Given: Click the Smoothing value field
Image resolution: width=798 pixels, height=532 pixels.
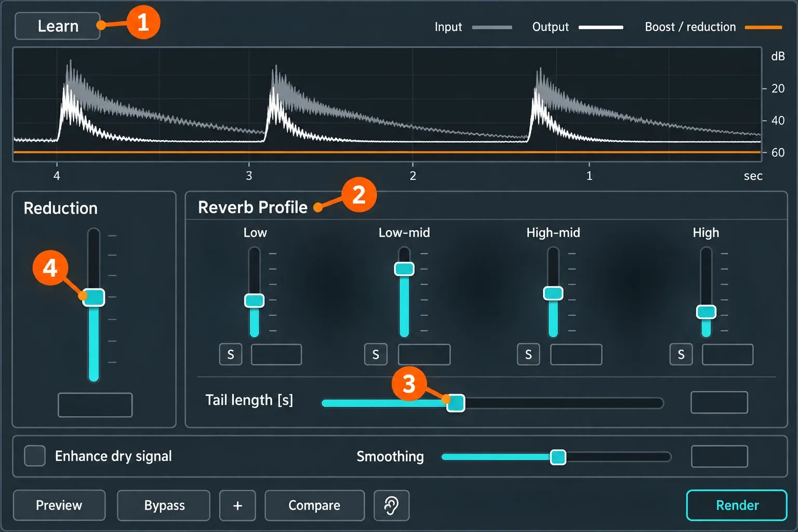Looking at the screenshot, I should pyautogui.click(x=720, y=457).
